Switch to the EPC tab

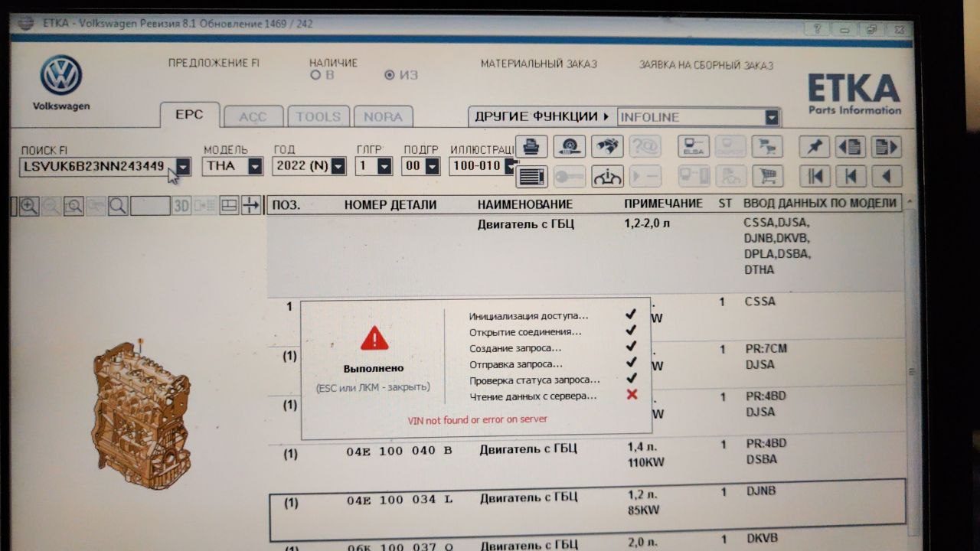[x=189, y=115]
